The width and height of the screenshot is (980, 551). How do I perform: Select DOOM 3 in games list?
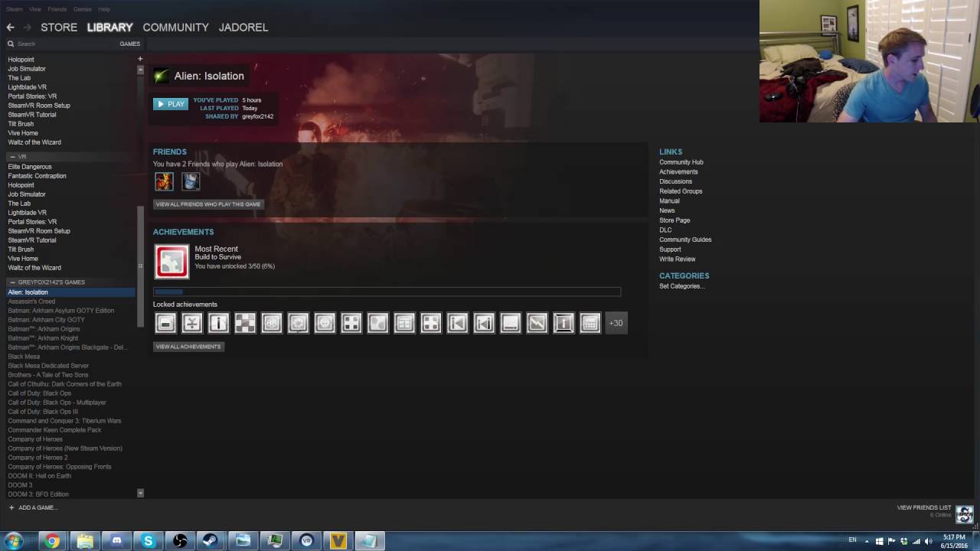(20, 485)
